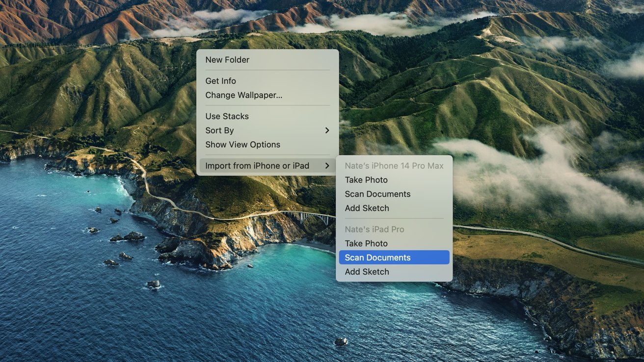Expand Import from iPhone or iPad
The width and height of the screenshot is (644, 362).
(x=257, y=166)
